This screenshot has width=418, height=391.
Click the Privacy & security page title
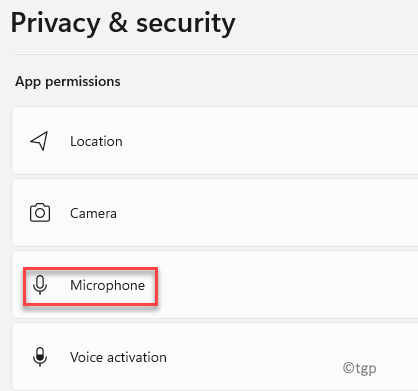(123, 23)
